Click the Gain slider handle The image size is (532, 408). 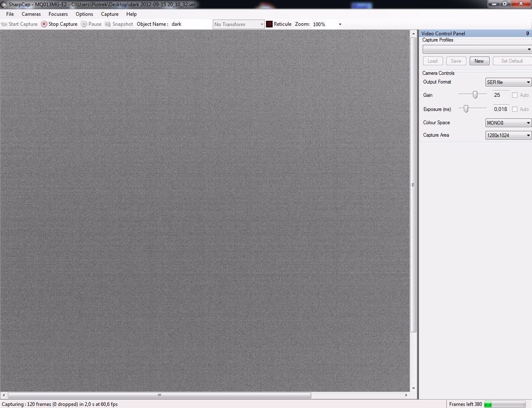(x=475, y=95)
